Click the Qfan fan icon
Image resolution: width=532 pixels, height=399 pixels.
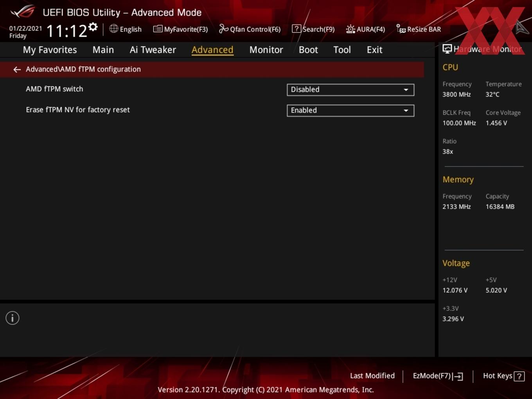click(x=223, y=29)
